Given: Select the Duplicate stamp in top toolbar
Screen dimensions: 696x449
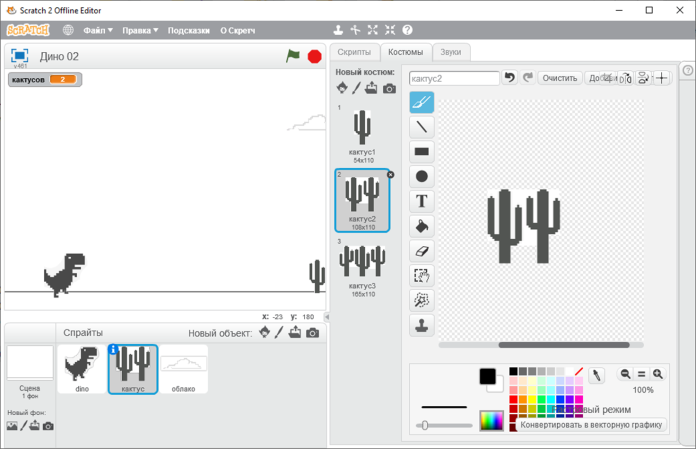Looking at the screenshot, I should coord(338,30).
